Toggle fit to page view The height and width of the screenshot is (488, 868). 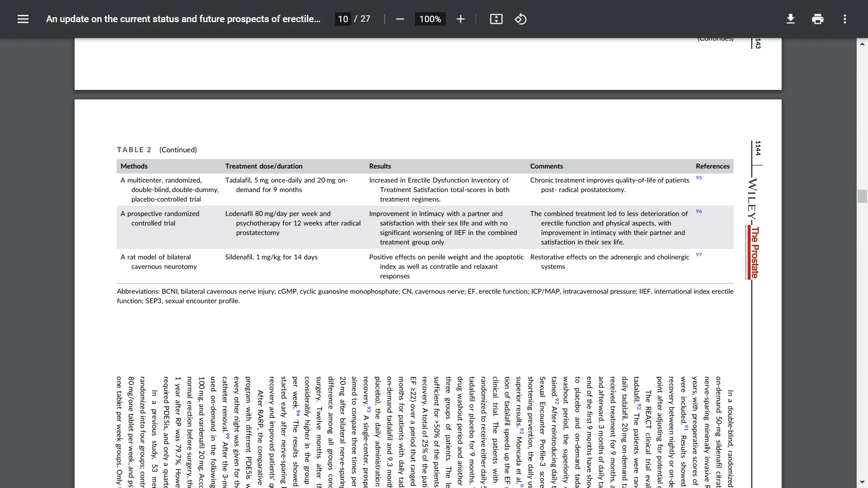click(x=496, y=19)
